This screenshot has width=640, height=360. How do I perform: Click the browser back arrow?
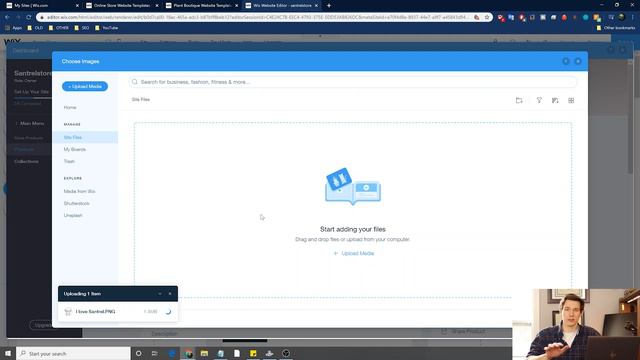7,17
